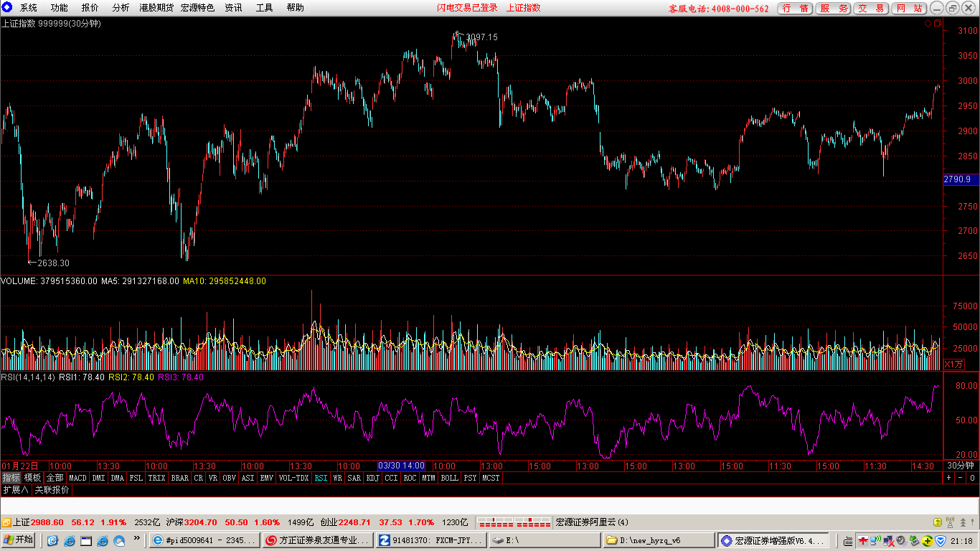980x551 pixels.
Task: Click the 2790.9 price axis label
Action: pos(961,179)
